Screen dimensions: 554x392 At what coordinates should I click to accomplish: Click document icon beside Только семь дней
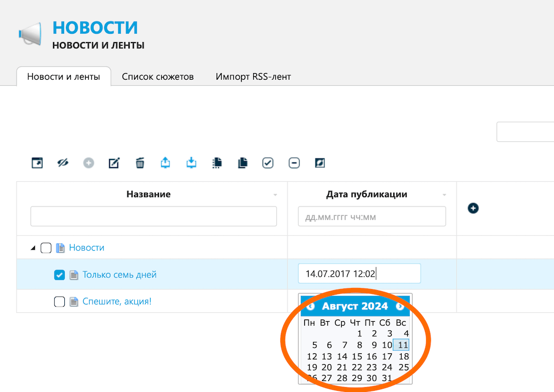74,275
